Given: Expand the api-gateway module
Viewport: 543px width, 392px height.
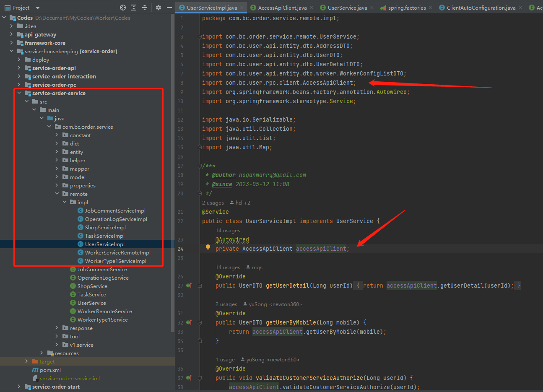Looking at the screenshot, I should pos(12,34).
